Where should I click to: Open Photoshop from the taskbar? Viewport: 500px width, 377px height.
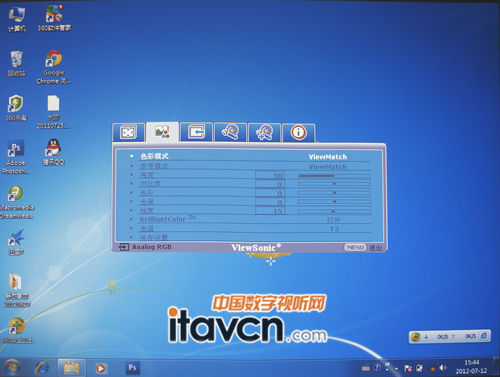tap(132, 368)
